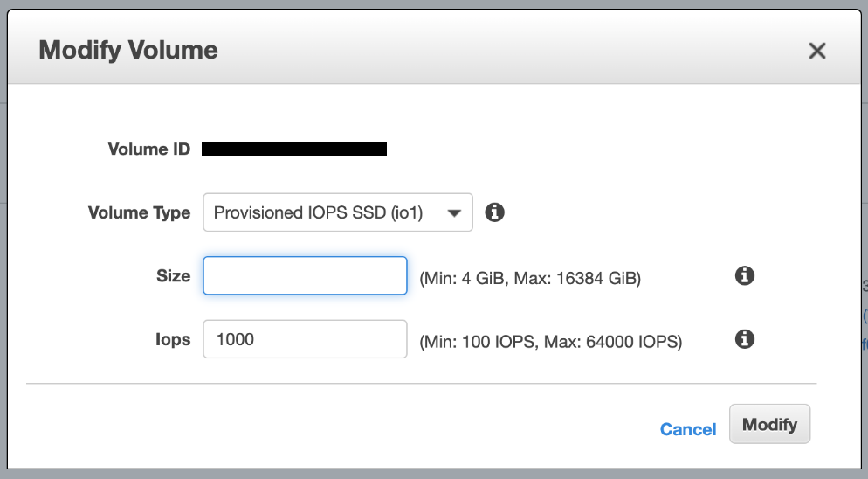This screenshot has height=479, width=868.
Task: Show info icon beside IOPS limits
Action: coord(745,339)
